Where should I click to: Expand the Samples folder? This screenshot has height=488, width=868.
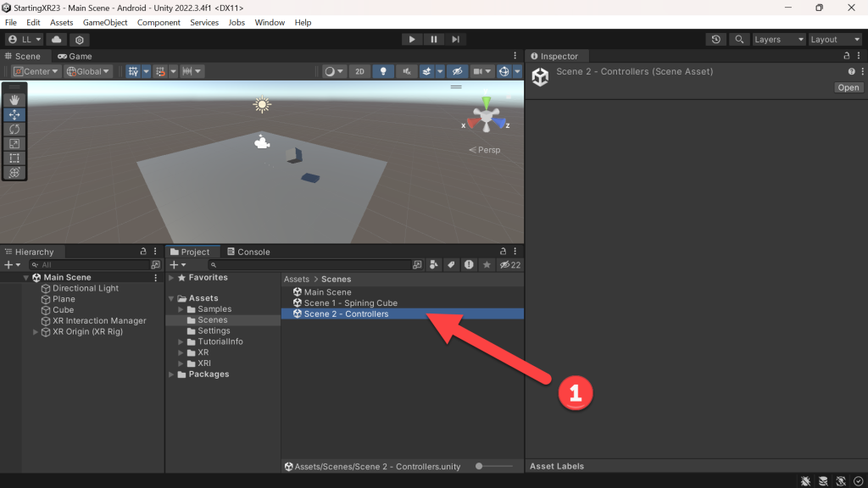coord(181,309)
